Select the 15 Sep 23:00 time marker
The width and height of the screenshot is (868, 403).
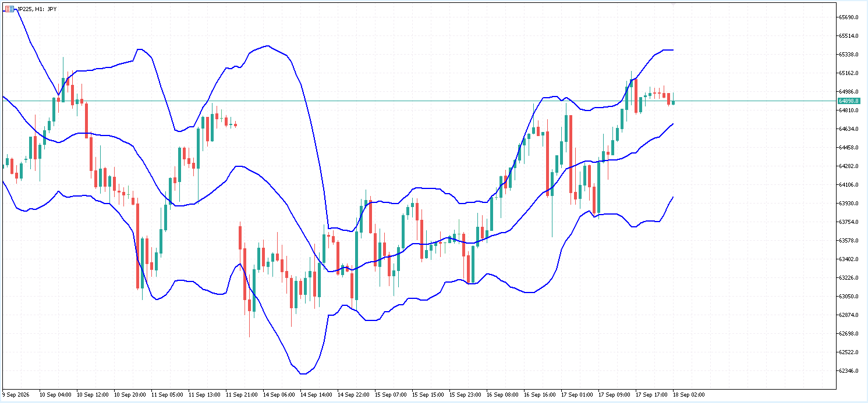click(465, 395)
